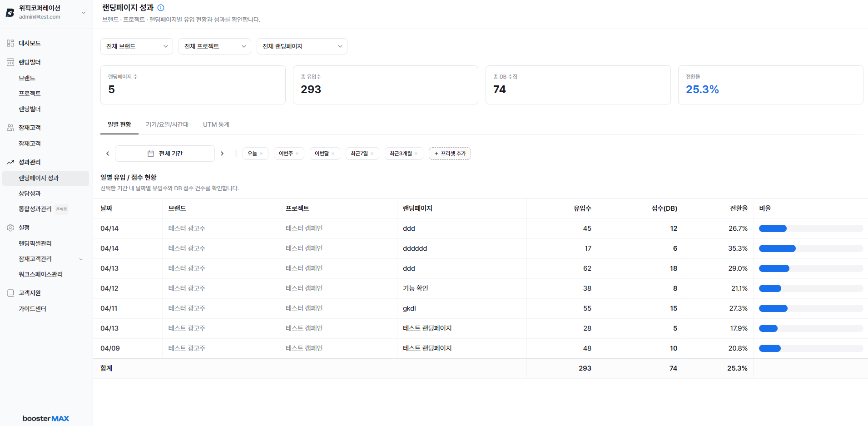
Task: Click the 고객지원 icon in sidebar
Action: pyautogui.click(x=10, y=293)
